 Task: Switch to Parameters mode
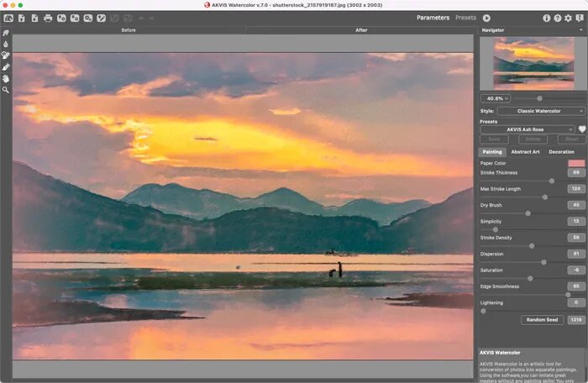tap(433, 18)
